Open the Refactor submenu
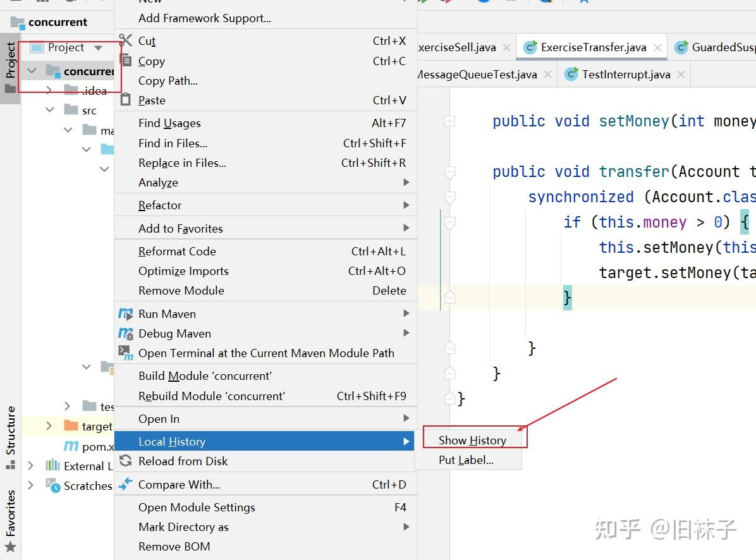This screenshot has height=560, width=756. pyautogui.click(x=265, y=205)
